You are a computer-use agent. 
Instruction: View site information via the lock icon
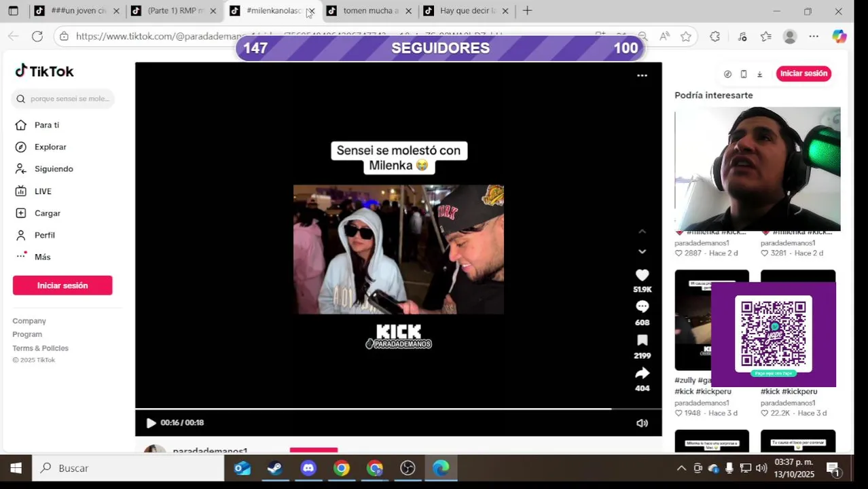pos(64,36)
